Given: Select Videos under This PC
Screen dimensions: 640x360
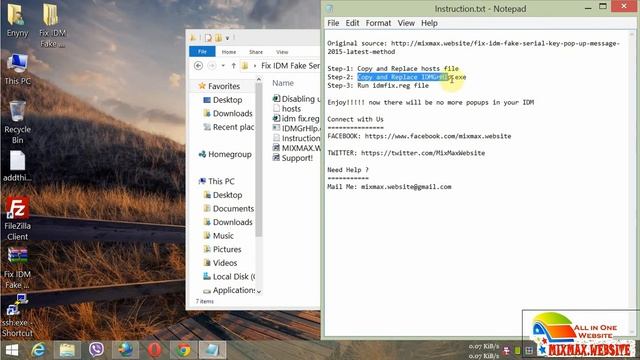Looking at the screenshot, I should tap(220, 263).
